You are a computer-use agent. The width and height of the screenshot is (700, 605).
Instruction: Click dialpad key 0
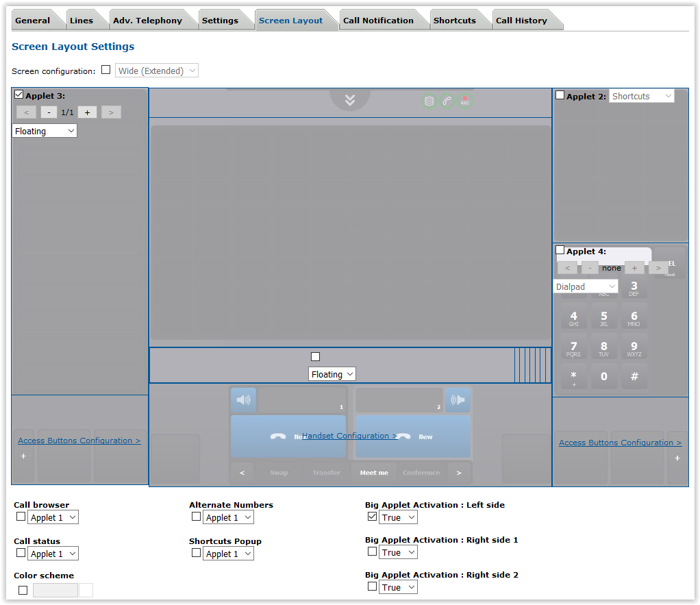603,376
